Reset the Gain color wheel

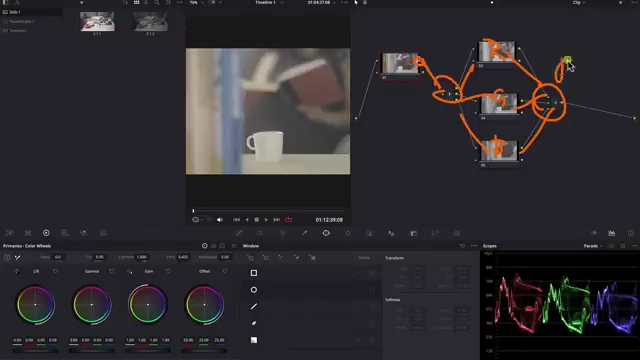click(168, 271)
